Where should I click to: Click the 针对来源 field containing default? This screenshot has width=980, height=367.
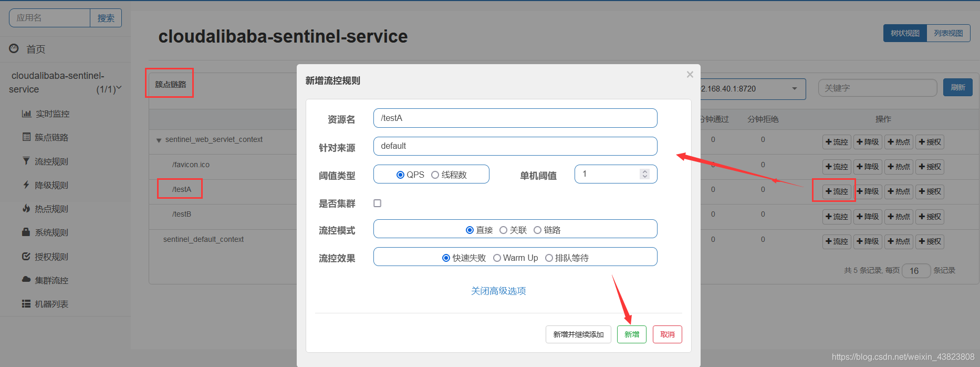(x=515, y=146)
